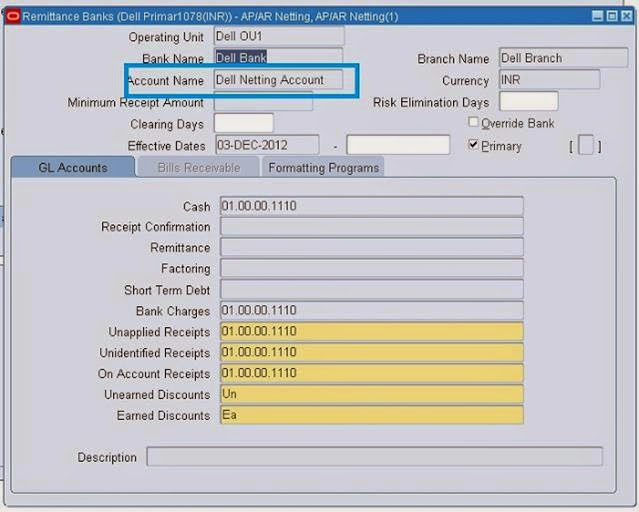Click the Unearned Discounts field
Image resolution: width=639 pixels, height=512 pixels.
(x=372, y=394)
